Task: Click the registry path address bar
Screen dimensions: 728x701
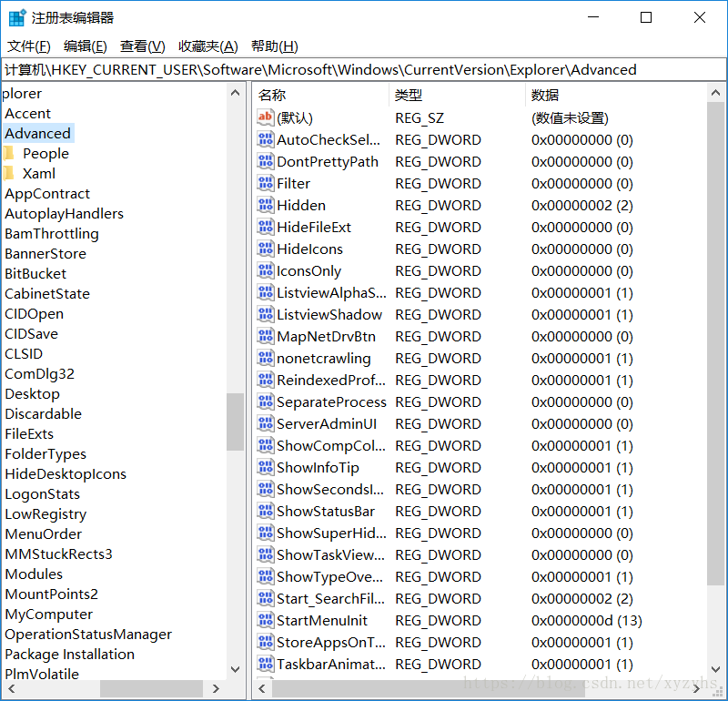Action: (364, 70)
